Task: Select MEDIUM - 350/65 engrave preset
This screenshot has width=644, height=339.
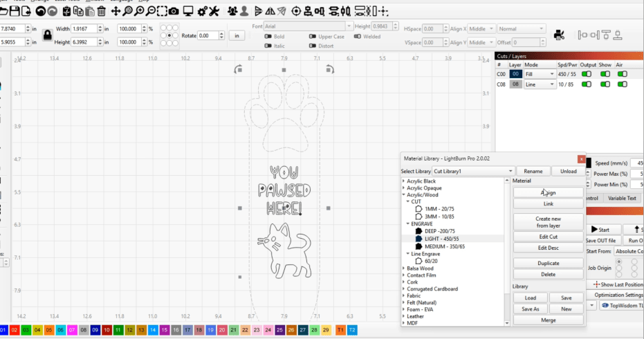Action: click(x=444, y=246)
